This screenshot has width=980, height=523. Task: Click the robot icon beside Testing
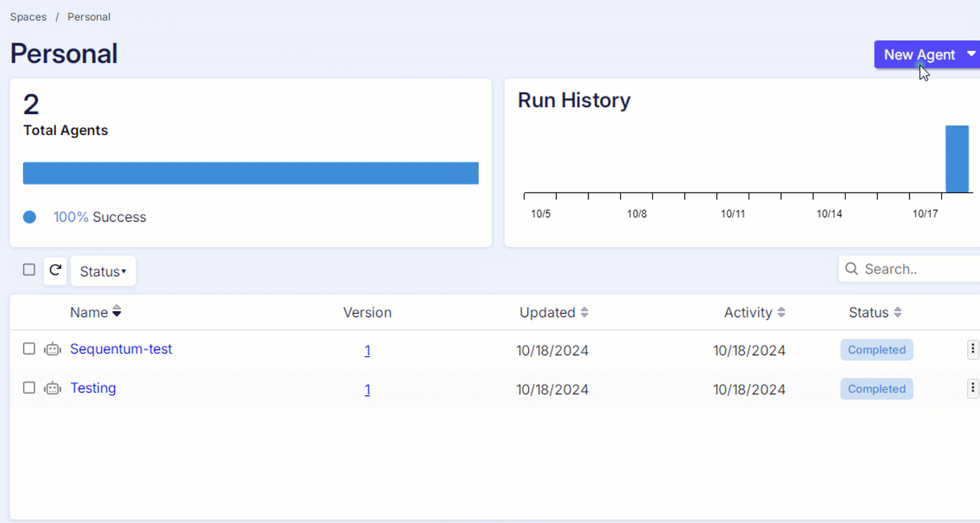click(52, 388)
